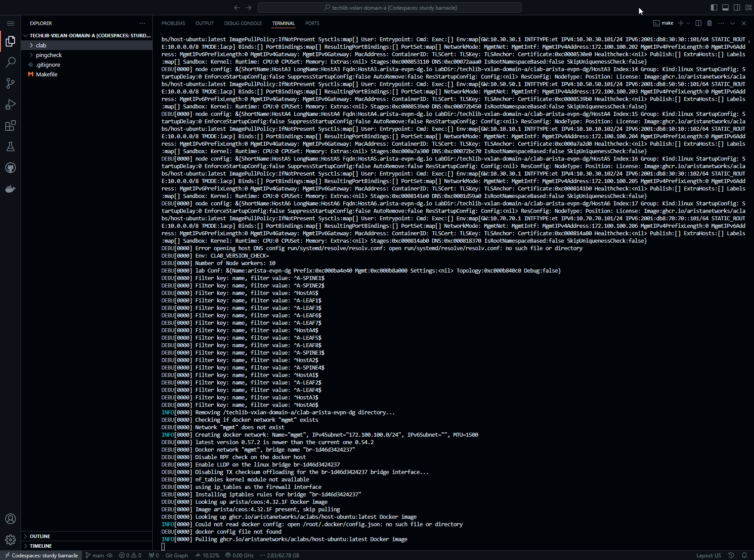Toggle the bottom panel layout button
This screenshot has width=754, height=560.
(x=725, y=7)
